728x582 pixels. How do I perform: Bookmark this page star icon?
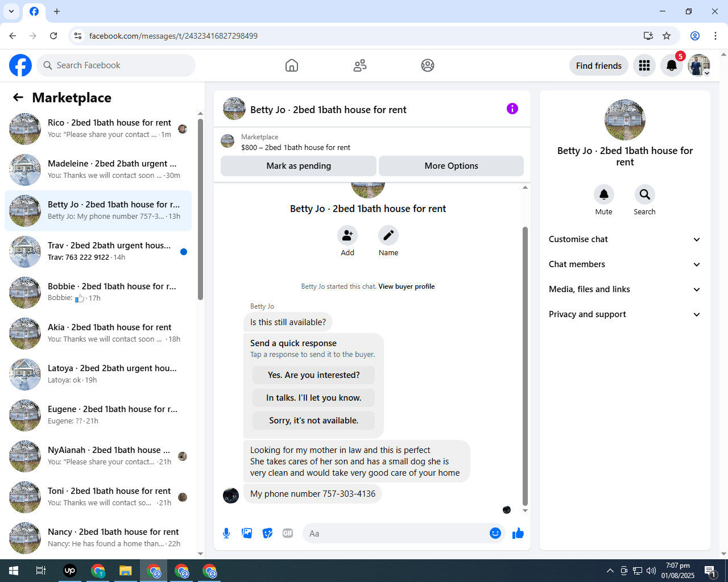coord(667,36)
